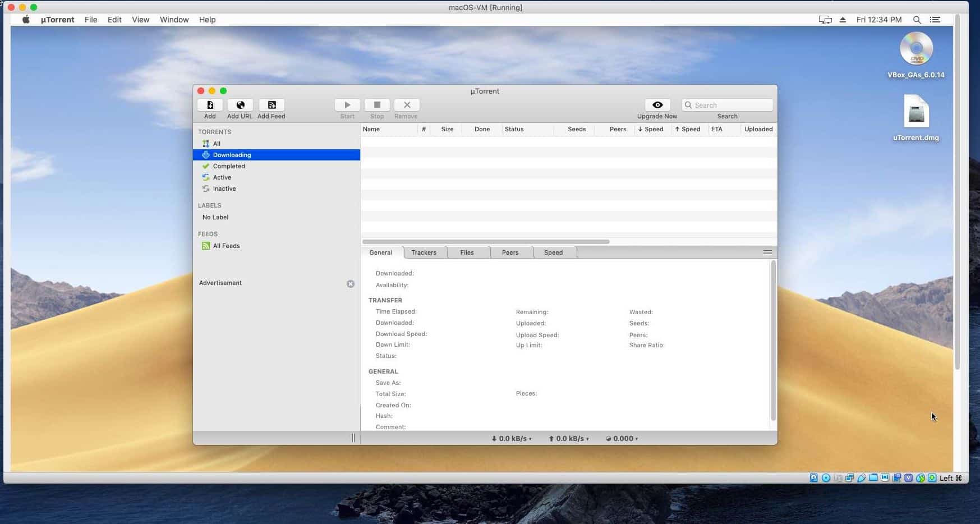Switch to the Peers tab
The width and height of the screenshot is (980, 524).
(510, 252)
